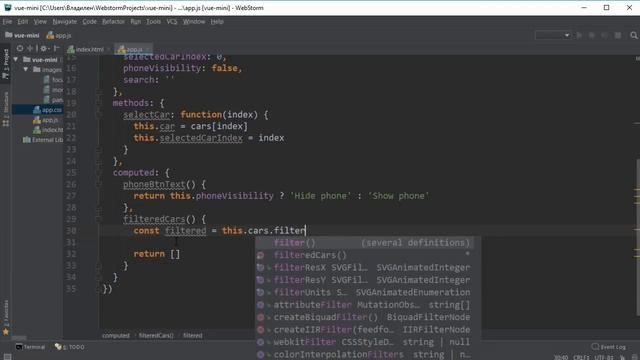Screen dimensions: 640x360
Task: Open the Window menu
Action: coord(194,22)
